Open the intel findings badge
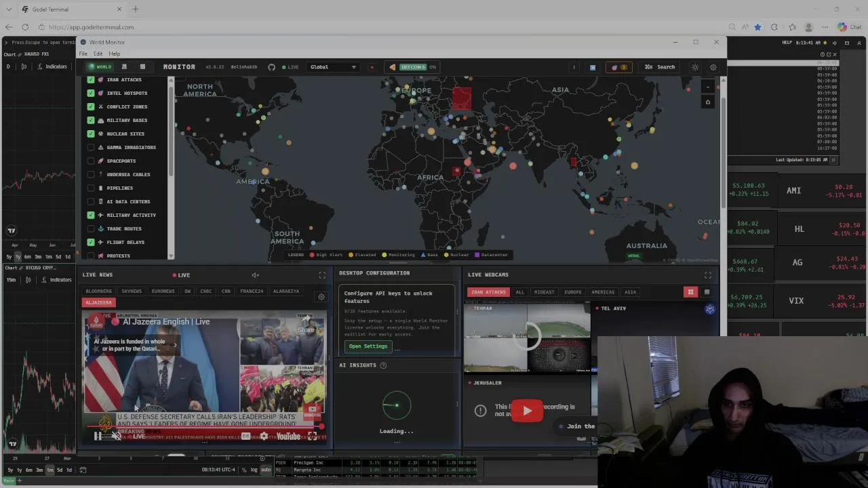Image resolution: width=868 pixels, height=488 pixels. (618, 67)
